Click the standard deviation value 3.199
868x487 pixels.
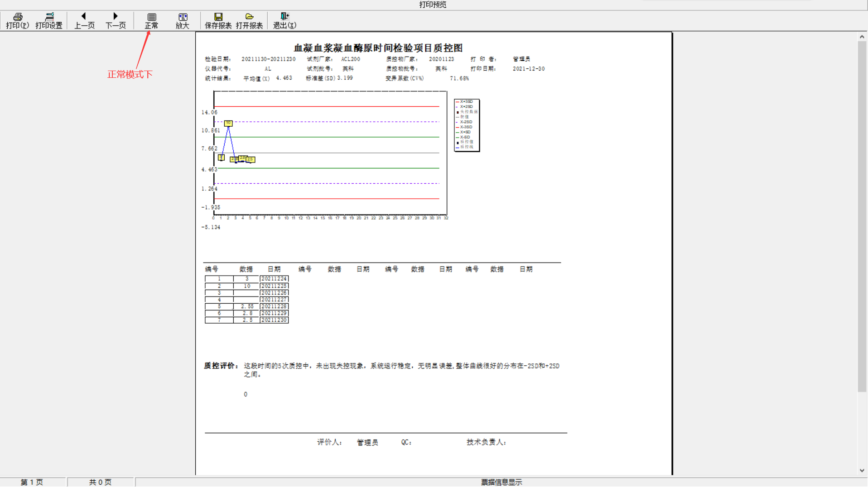[345, 78]
